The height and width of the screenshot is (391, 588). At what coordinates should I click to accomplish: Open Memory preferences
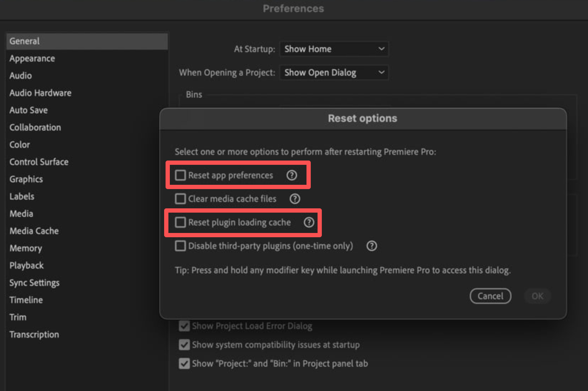pyautogui.click(x=26, y=248)
